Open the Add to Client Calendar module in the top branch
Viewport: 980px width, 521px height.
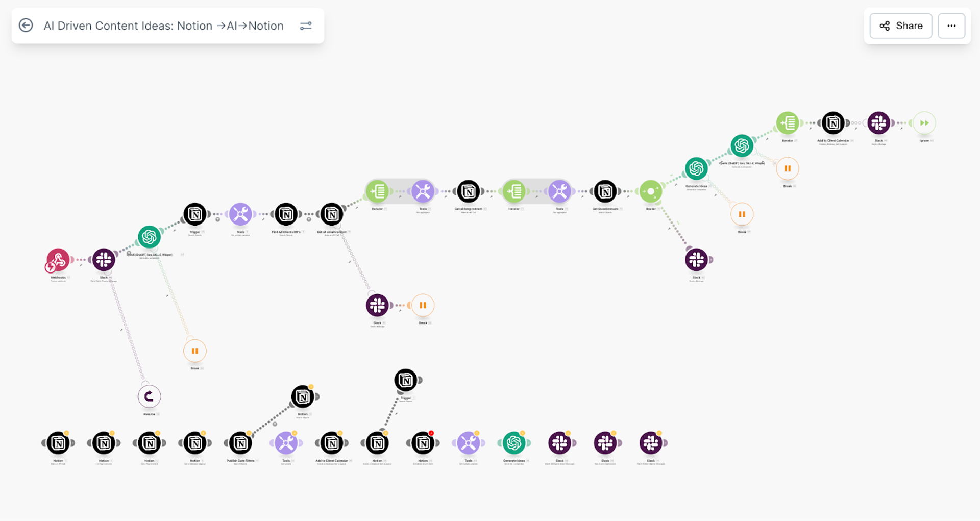point(833,123)
